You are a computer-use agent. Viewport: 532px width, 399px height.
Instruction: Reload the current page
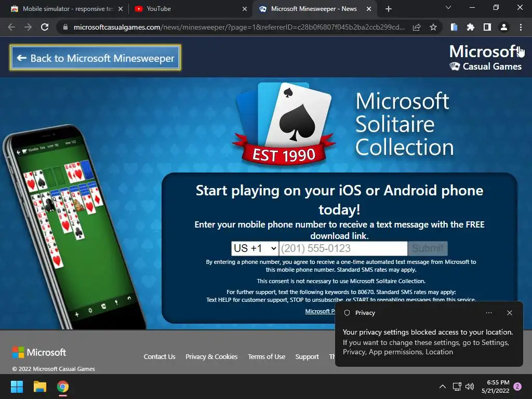(x=45, y=27)
